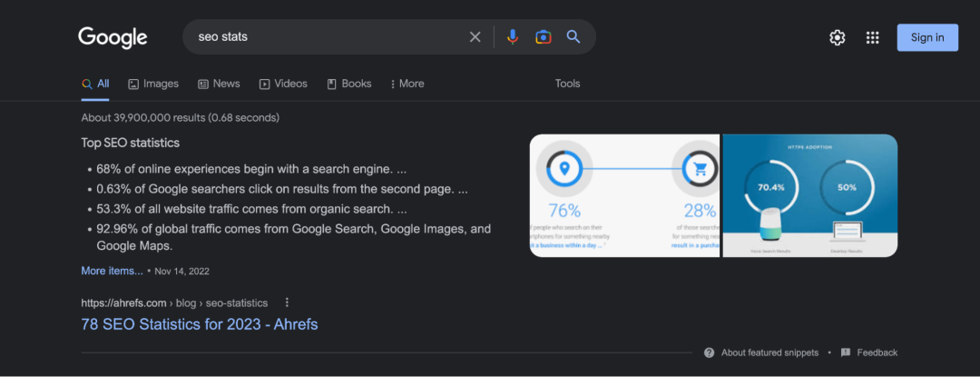Switch to the Videos tab
The image size is (980, 377).
283,84
